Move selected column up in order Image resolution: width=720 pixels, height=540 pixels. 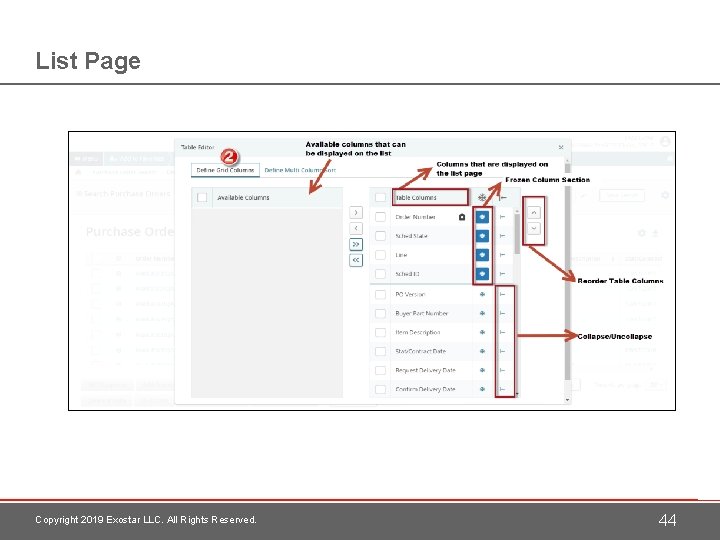534,213
